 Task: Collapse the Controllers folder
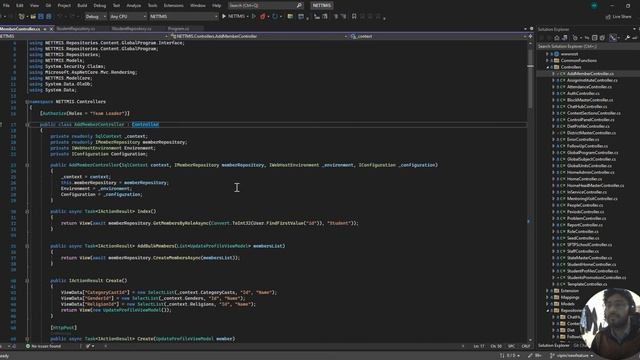[x=547, y=67]
